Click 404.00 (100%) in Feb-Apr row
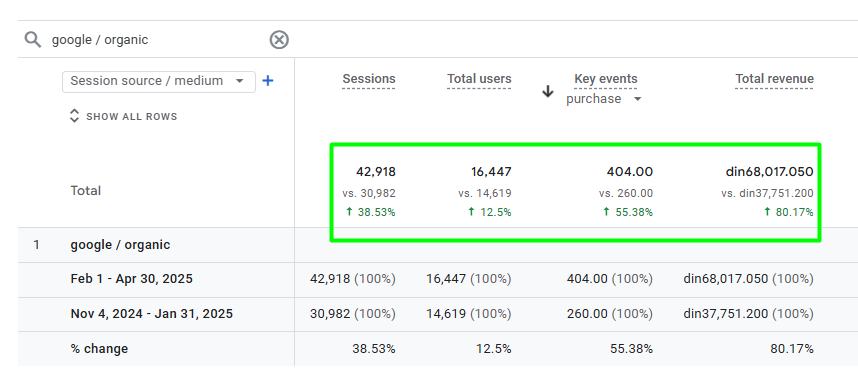The image size is (858, 374). click(x=610, y=279)
